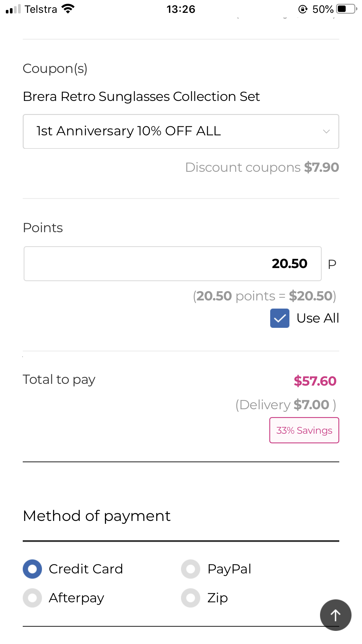Image resolution: width=362 pixels, height=644 pixels.
Task: Tap the Discount coupons $7.90 text
Action: 262,167
